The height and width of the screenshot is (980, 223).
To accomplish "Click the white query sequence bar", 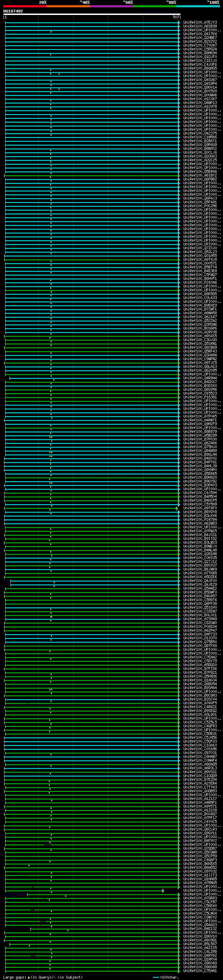I will tap(92, 14).
